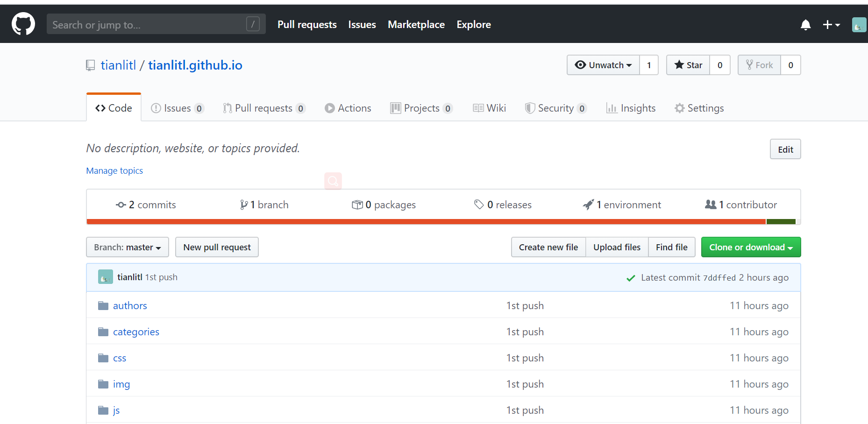Open the tianlitl owner link
The height and width of the screenshot is (424, 868).
pyautogui.click(x=118, y=65)
